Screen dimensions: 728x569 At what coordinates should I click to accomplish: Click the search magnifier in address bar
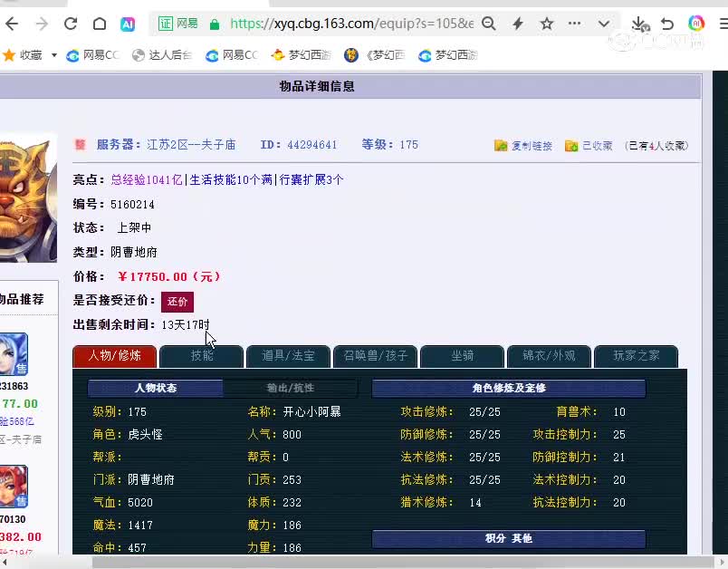(488, 24)
